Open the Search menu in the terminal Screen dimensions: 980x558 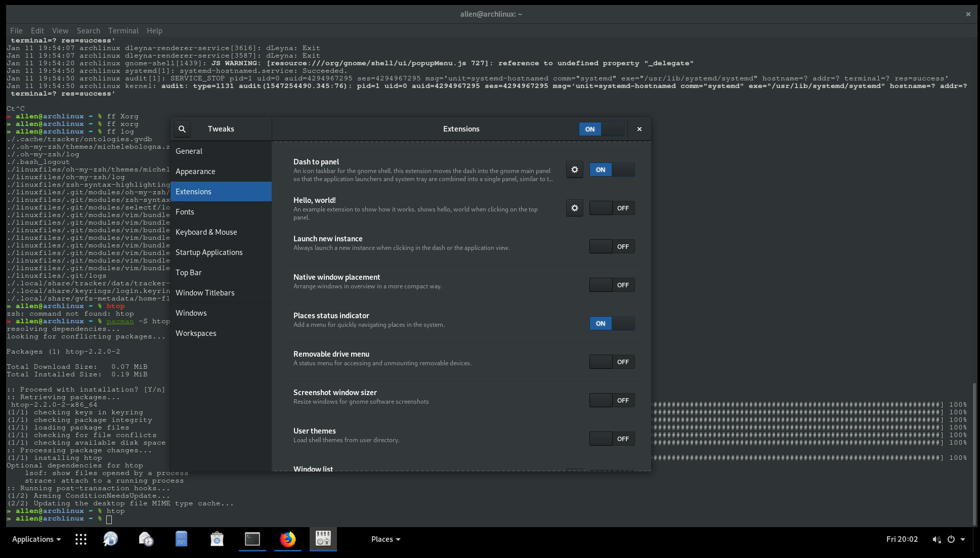tap(89, 30)
